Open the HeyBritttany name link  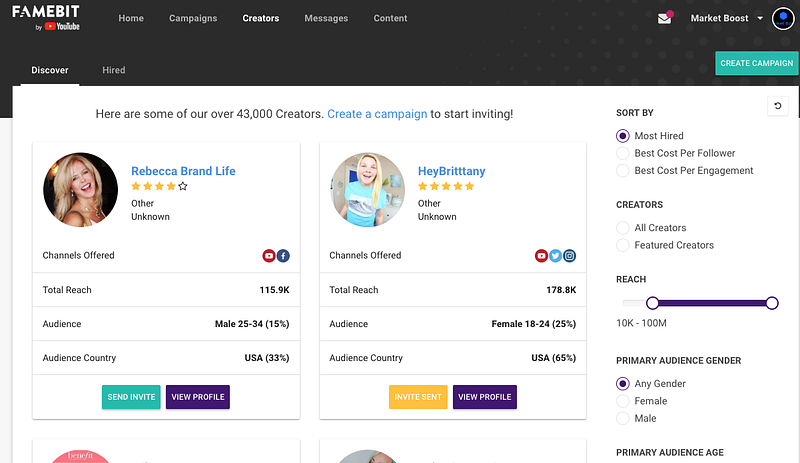452,171
